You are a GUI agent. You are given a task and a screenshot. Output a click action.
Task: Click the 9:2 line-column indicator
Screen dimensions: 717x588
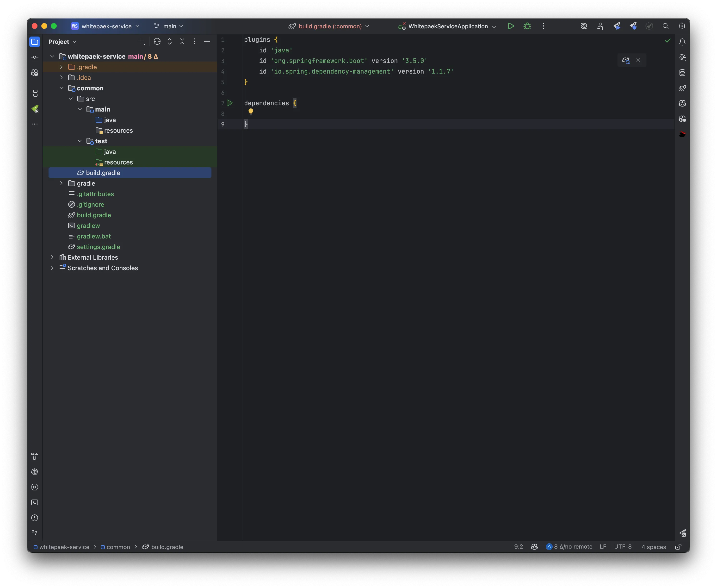[x=518, y=547]
